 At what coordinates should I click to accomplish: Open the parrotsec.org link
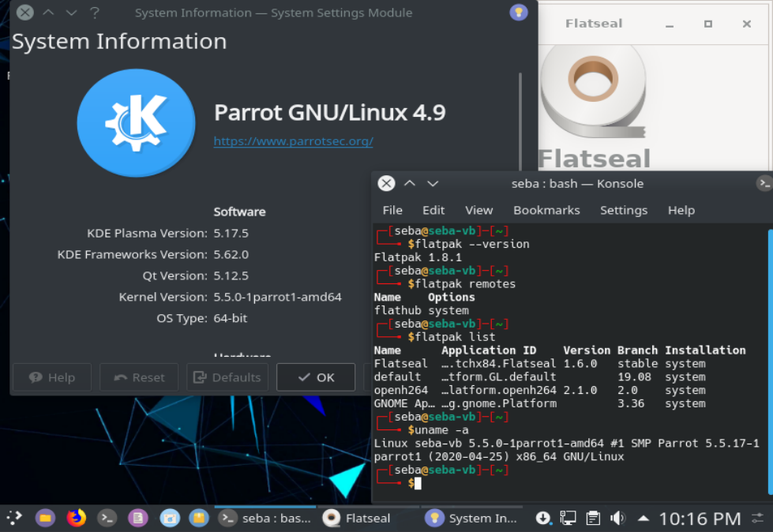click(x=293, y=141)
